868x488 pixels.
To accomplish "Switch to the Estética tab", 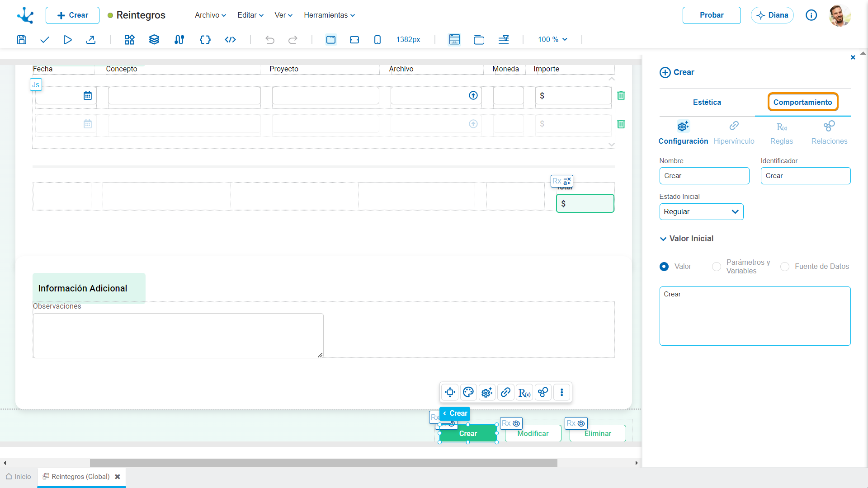I will 707,102.
